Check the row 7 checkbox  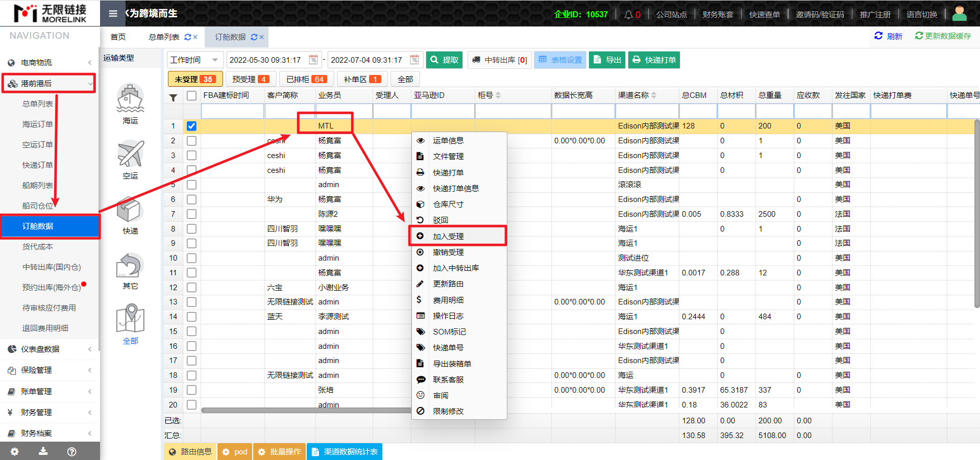tap(191, 214)
